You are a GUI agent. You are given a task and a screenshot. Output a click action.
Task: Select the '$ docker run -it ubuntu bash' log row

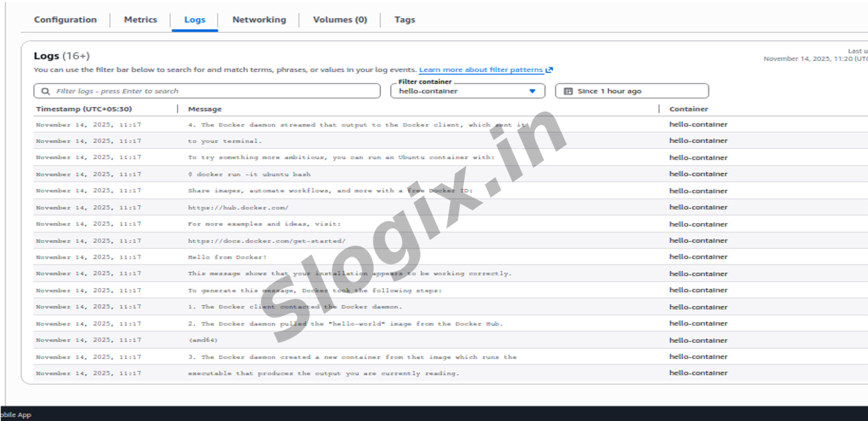coord(248,174)
